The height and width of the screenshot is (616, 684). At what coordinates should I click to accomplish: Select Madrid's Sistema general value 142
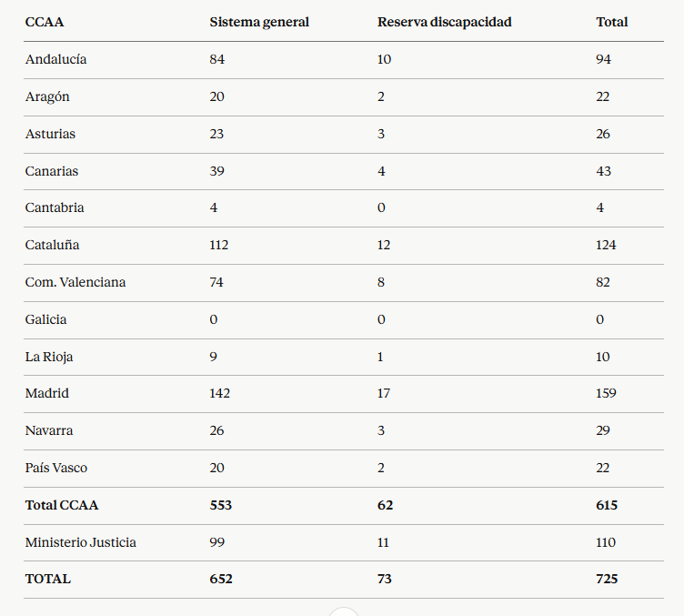[219, 393]
